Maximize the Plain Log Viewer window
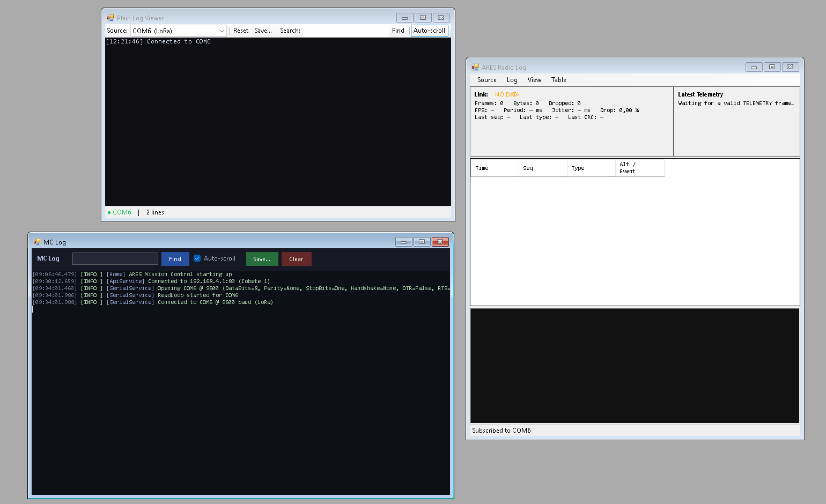The width and height of the screenshot is (826, 504). point(423,18)
